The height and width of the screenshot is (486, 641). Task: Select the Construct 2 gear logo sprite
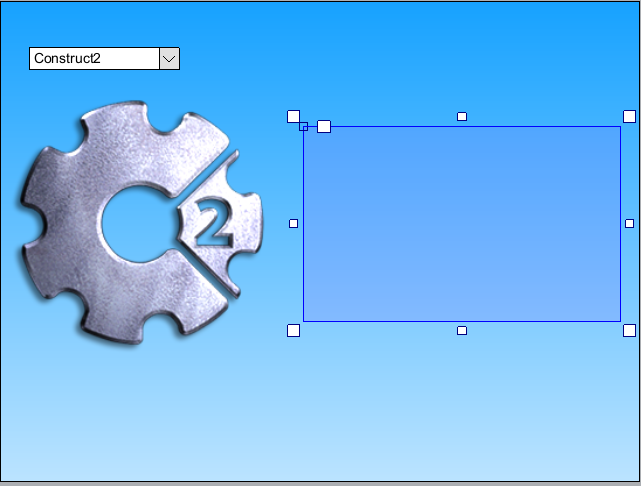pos(141,223)
